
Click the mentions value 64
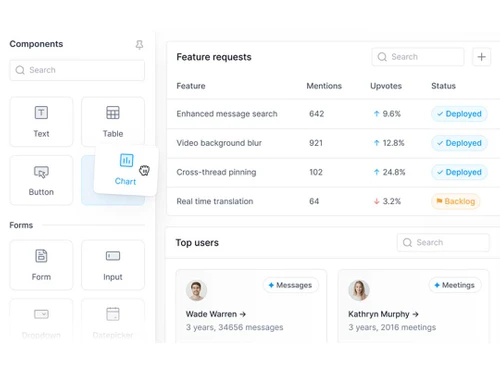coord(314,201)
